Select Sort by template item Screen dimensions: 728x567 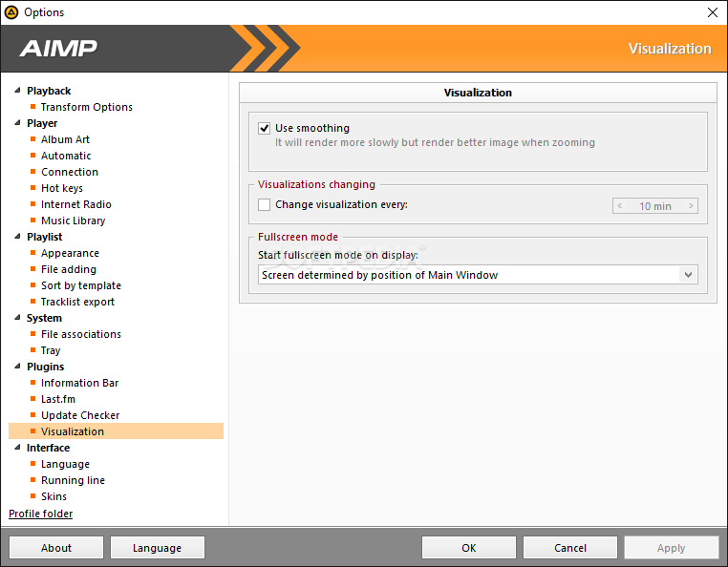[x=81, y=285]
